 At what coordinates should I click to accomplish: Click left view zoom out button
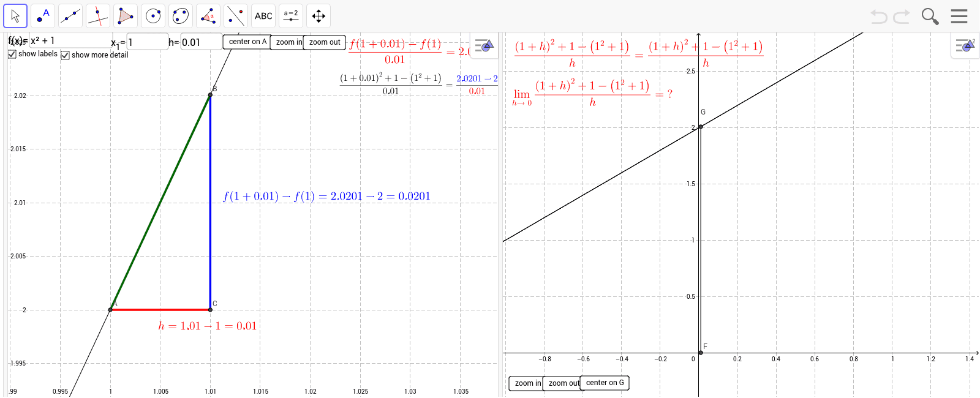[325, 42]
